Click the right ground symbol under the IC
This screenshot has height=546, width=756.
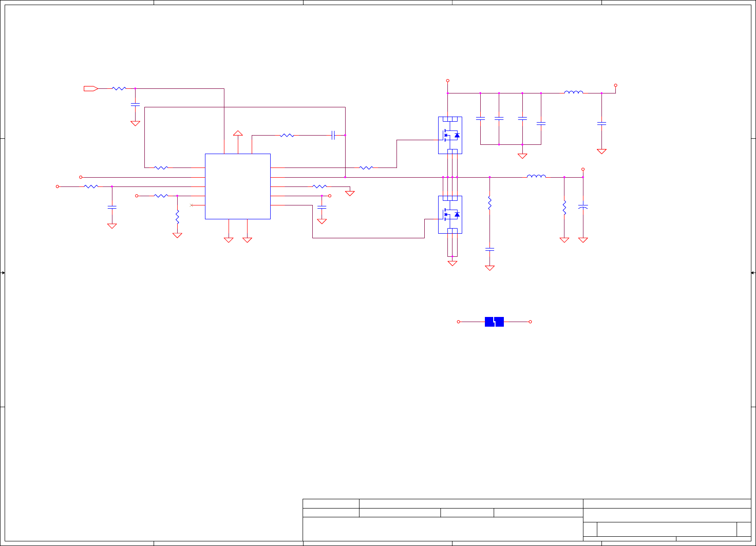(248, 240)
